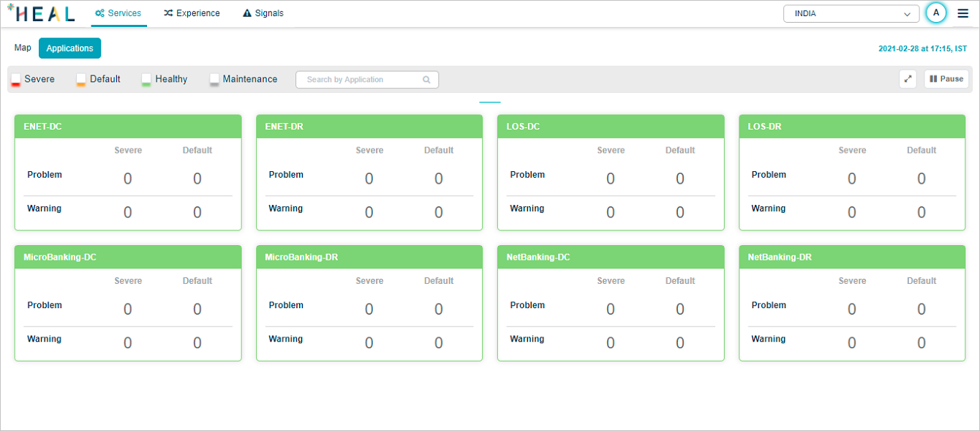
Task: Open the LOS-DC application card header
Action: point(611,127)
